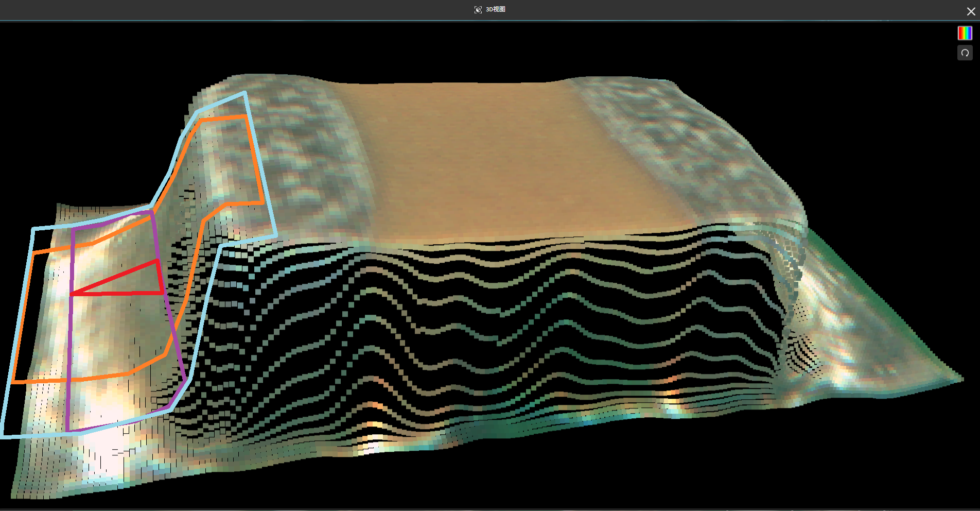The height and width of the screenshot is (511, 980).
Task: Click the 3D cube icon in title bar
Action: point(478,10)
